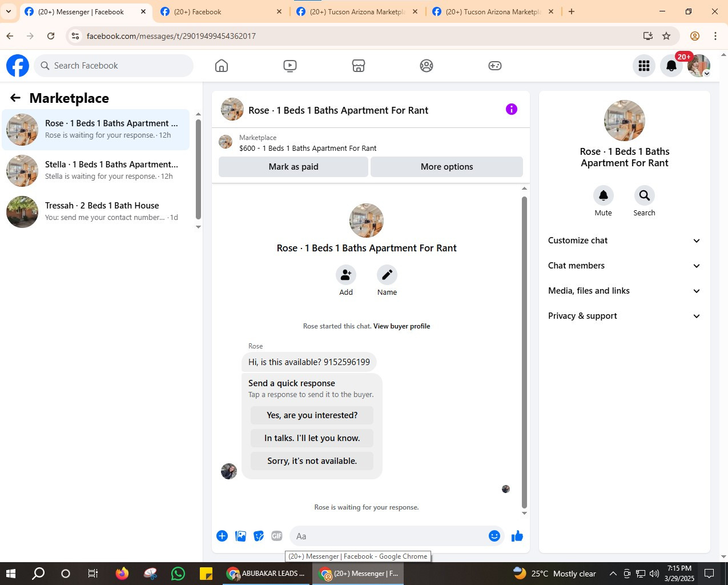Screen dimensions: 728x585
Task: Select the Messenger | Facebook tab
Action: [x=86, y=11]
